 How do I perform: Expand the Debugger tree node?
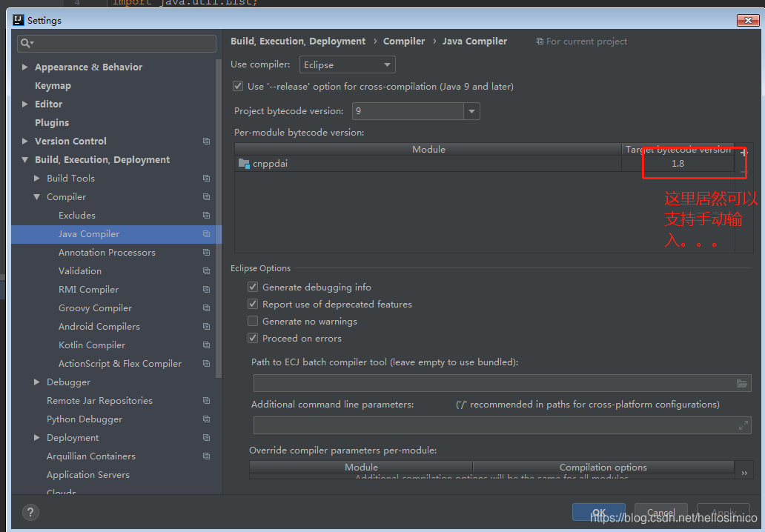point(36,382)
